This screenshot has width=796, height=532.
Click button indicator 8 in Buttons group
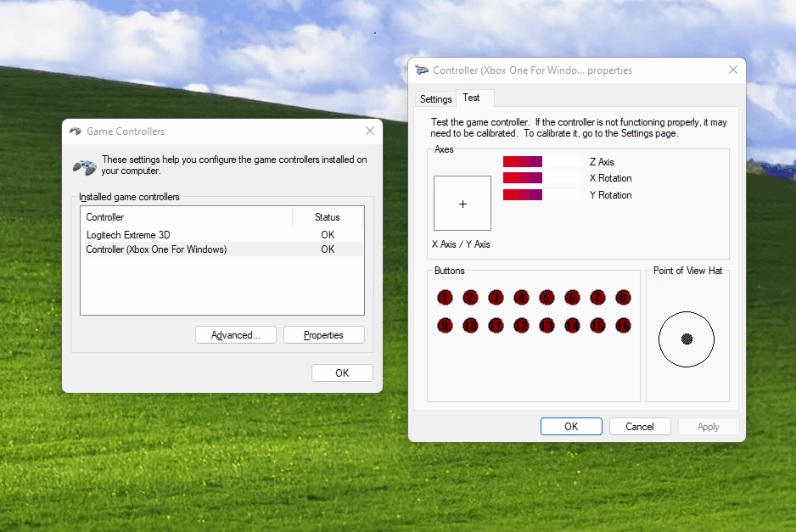click(623, 298)
